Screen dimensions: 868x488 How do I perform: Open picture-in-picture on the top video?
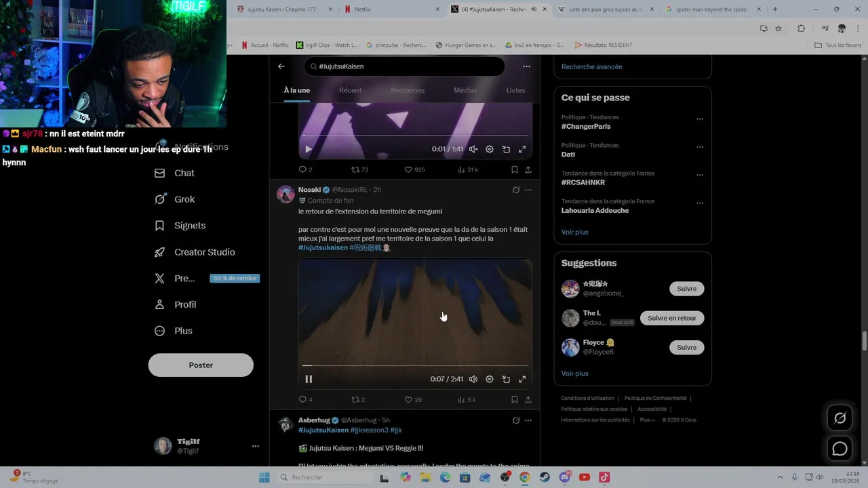(x=506, y=149)
